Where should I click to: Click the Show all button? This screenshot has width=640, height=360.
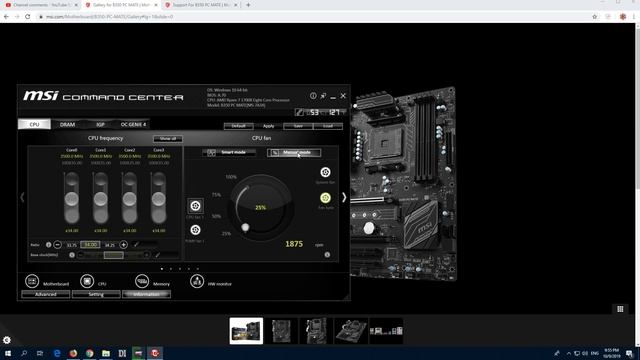[x=168, y=139]
